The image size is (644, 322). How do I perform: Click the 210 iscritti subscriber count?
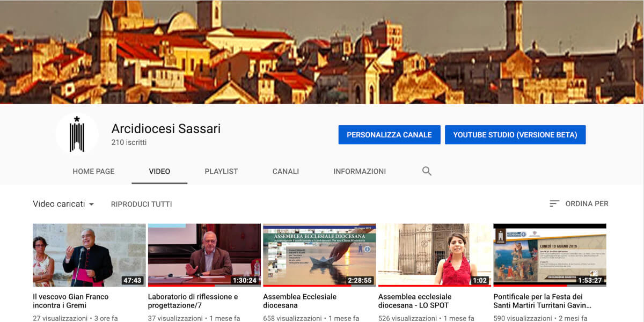pos(129,143)
